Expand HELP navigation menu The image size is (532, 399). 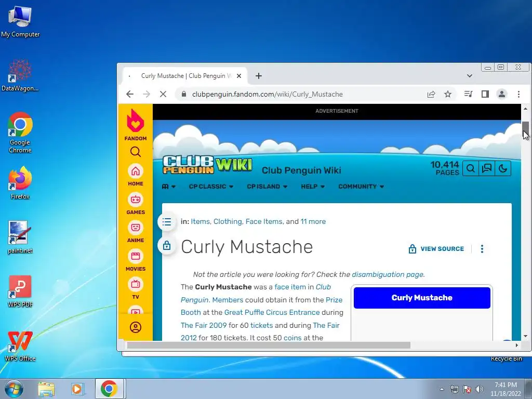(x=313, y=187)
